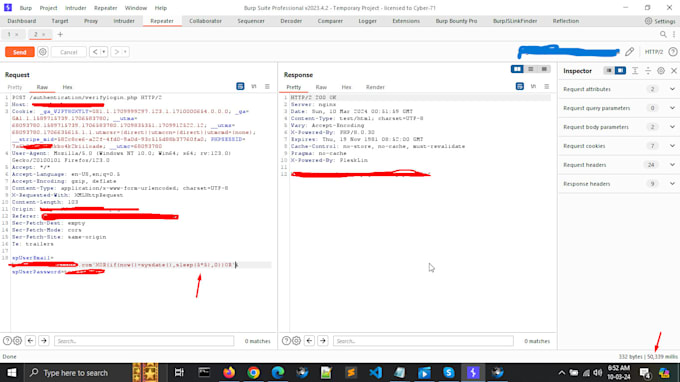Open the Collaborator tab
Screen dimensions: 680x382
click(205, 21)
